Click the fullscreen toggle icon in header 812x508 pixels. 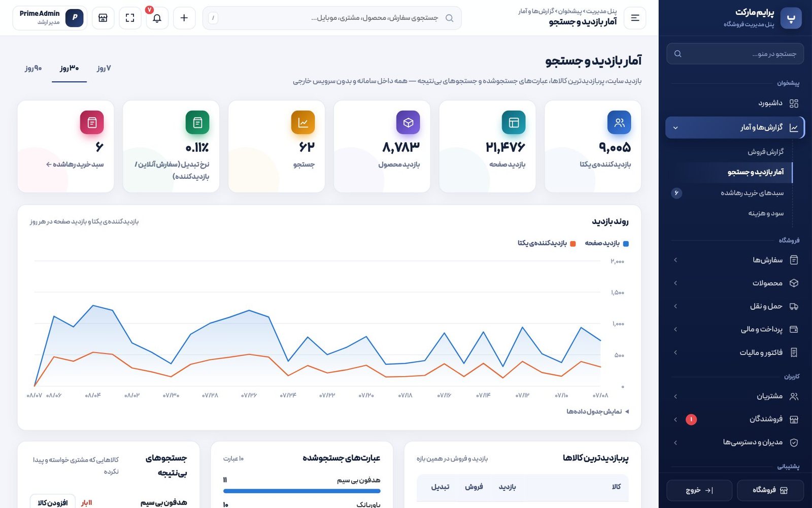130,18
